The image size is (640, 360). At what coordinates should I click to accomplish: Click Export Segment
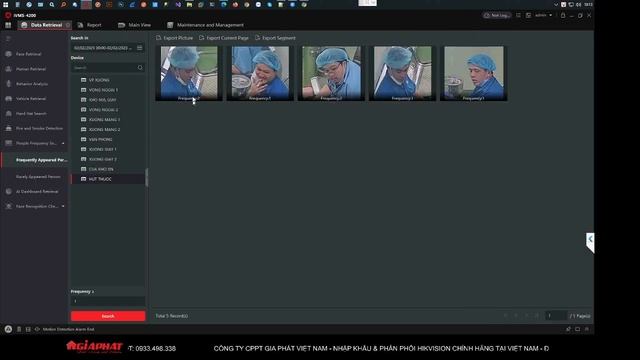[x=275, y=38]
